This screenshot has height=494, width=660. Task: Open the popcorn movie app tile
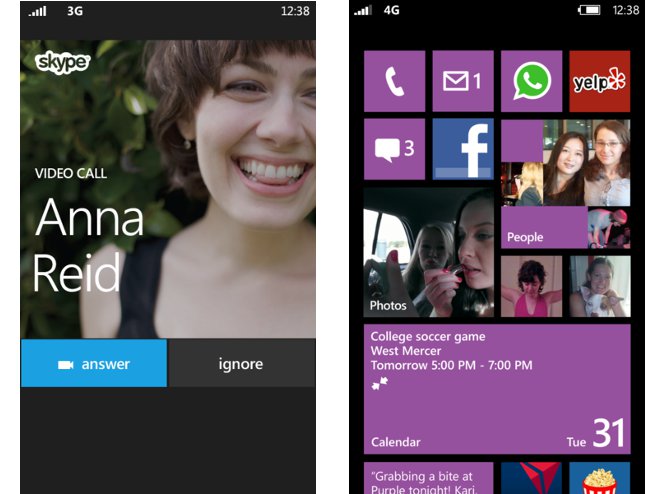[600, 478]
